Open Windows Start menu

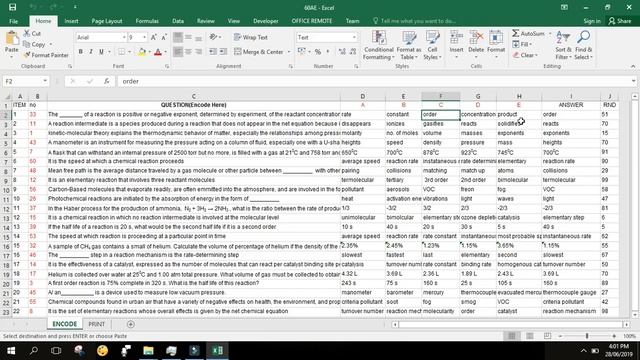(11, 351)
